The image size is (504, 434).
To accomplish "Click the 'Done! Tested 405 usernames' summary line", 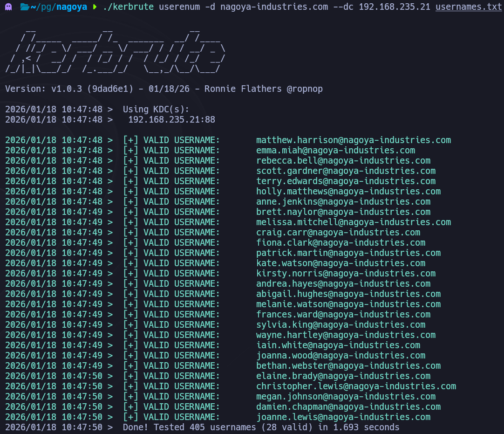I will coord(261,427).
